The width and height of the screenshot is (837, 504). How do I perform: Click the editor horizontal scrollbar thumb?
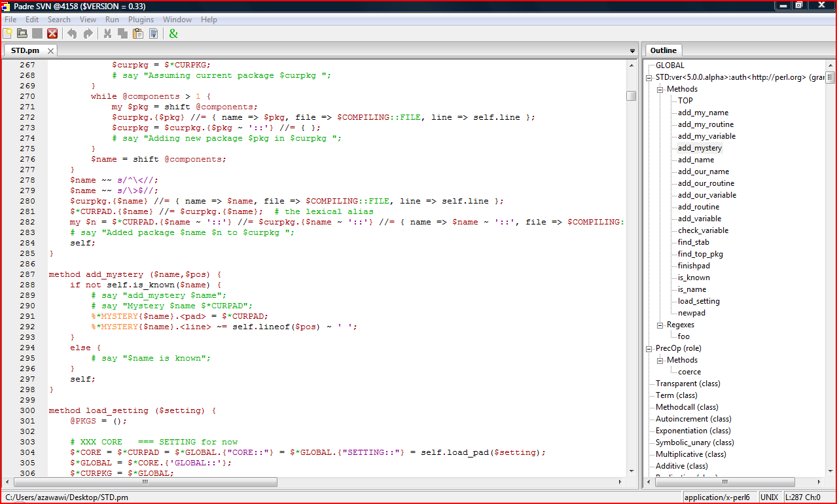coord(145,482)
